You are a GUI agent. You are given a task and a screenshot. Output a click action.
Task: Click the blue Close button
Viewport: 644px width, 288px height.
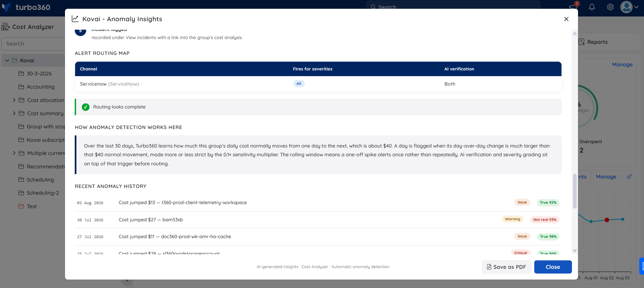[553, 267]
